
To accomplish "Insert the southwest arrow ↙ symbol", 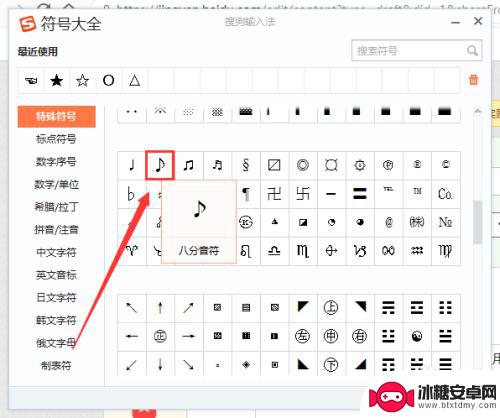I will 132,364.
